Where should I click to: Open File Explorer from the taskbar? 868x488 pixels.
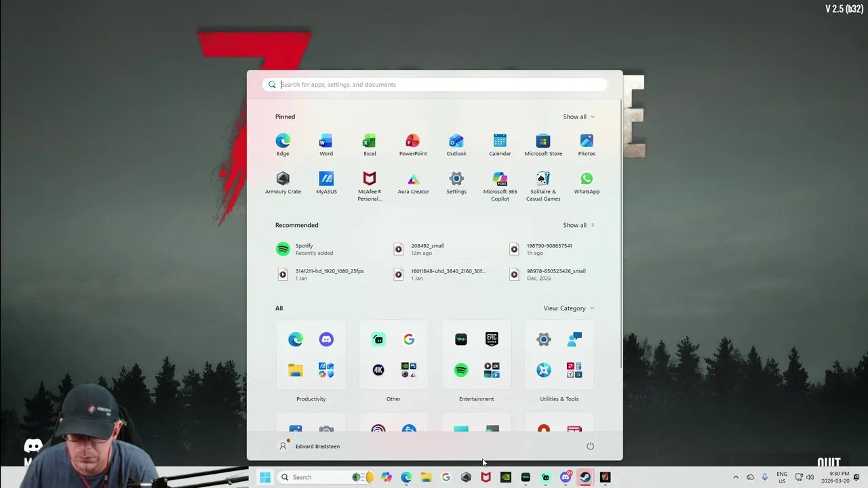click(426, 477)
